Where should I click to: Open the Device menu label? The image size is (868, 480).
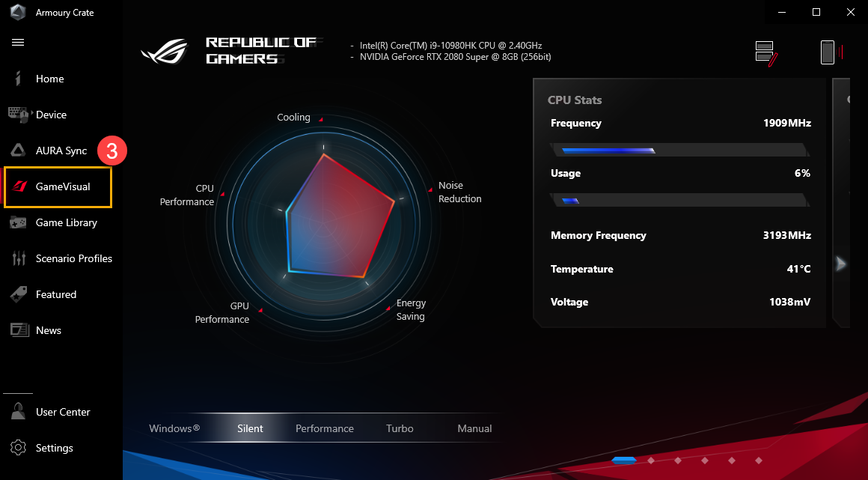pyautogui.click(x=52, y=115)
